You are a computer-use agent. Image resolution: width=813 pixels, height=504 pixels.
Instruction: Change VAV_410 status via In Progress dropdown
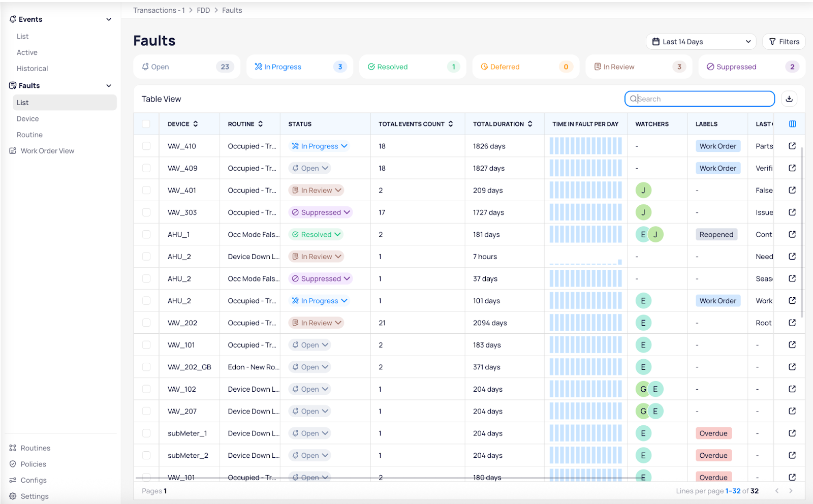click(x=320, y=146)
